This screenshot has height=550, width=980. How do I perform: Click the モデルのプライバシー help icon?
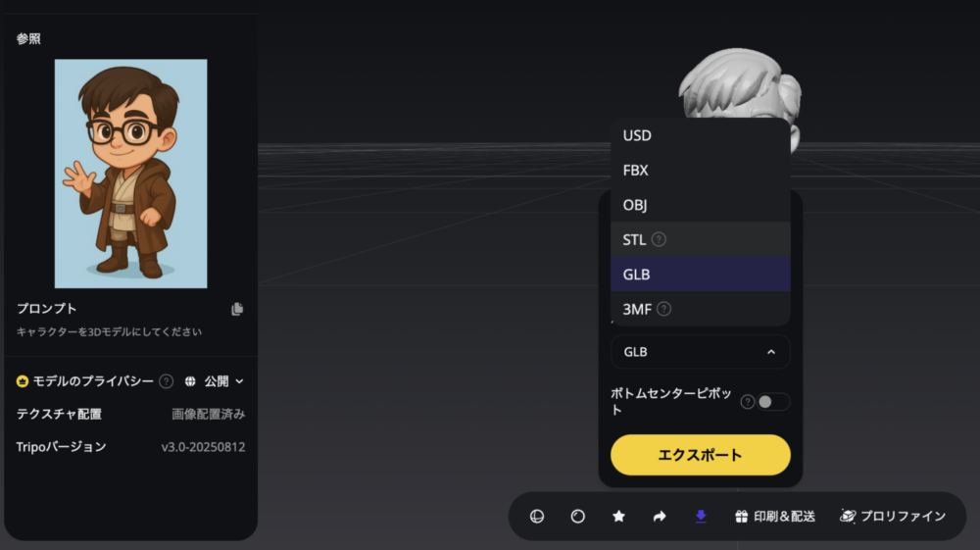[x=166, y=381]
